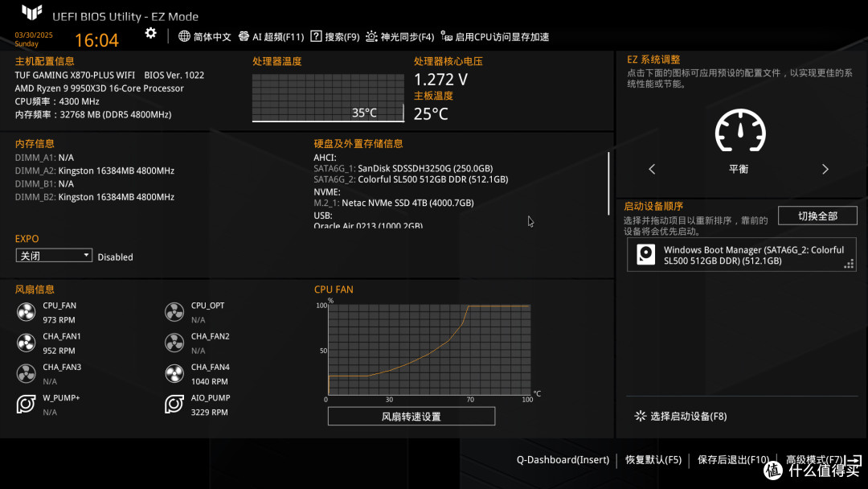Open 简体中文 language menu
The width and height of the screenshot is (868, 489).
[x=212, y=37]
